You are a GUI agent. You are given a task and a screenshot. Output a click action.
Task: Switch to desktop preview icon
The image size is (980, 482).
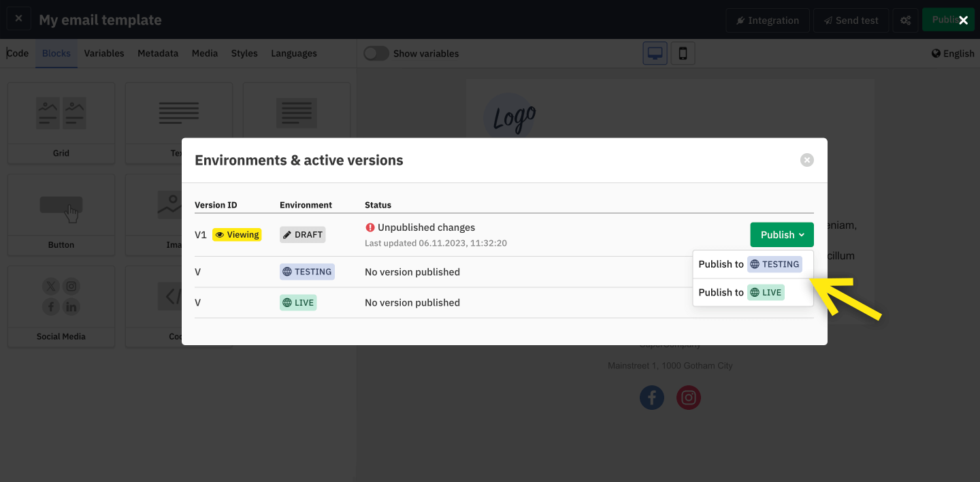pyautogui.click(x=654, y=52)
